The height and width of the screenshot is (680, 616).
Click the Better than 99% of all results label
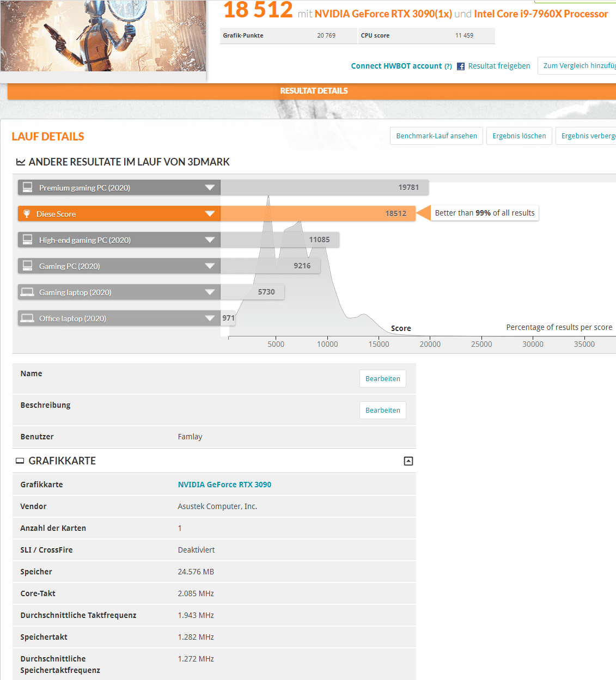pos(485,213)
